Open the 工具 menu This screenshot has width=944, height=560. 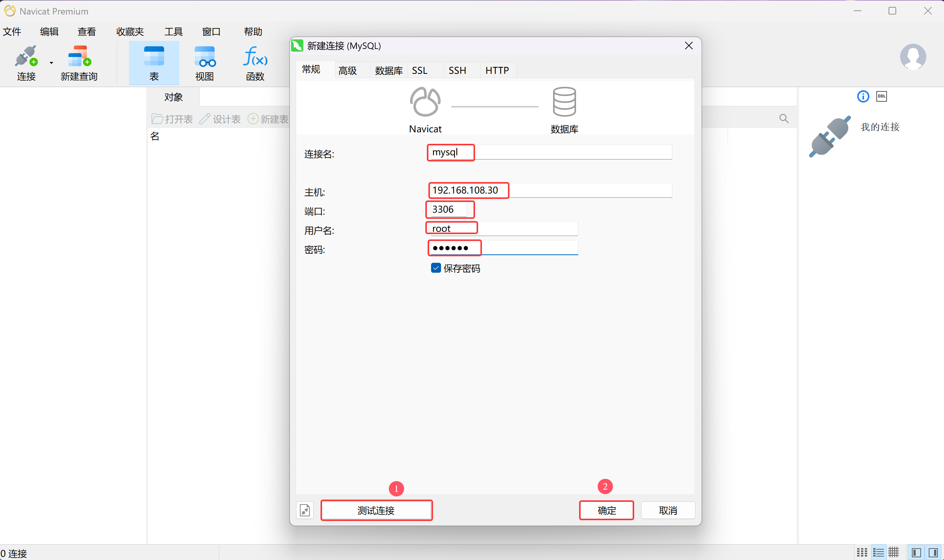click(173, 32)
